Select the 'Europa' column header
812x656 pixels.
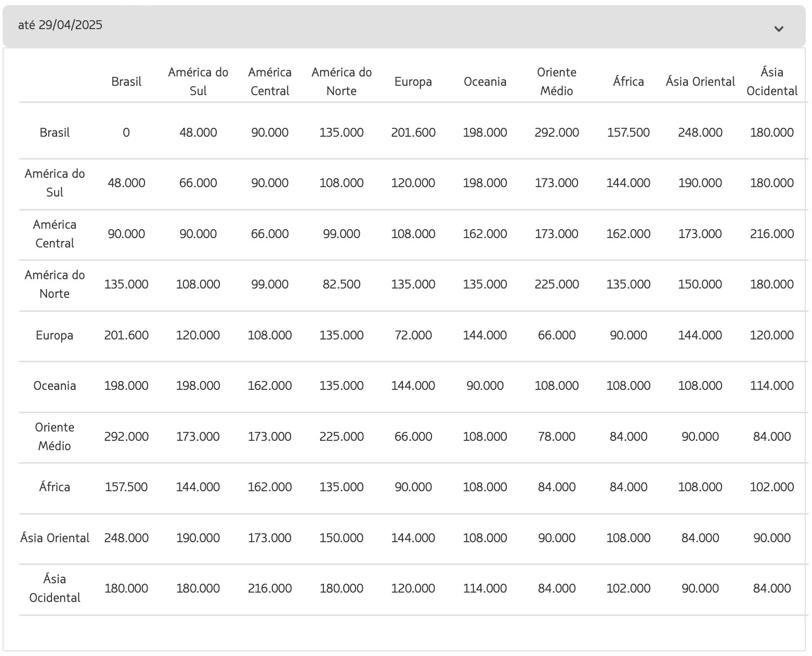(x=413, y=82)
